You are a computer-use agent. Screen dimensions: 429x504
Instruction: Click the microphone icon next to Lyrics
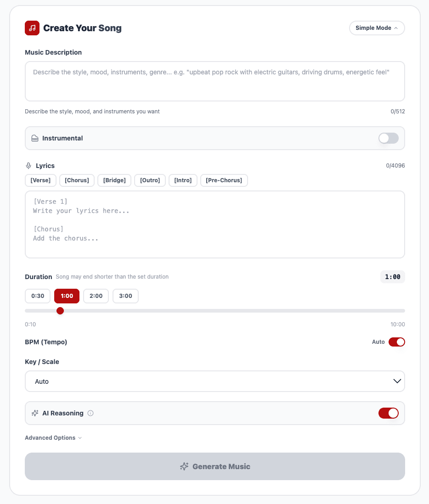[28, 166]
